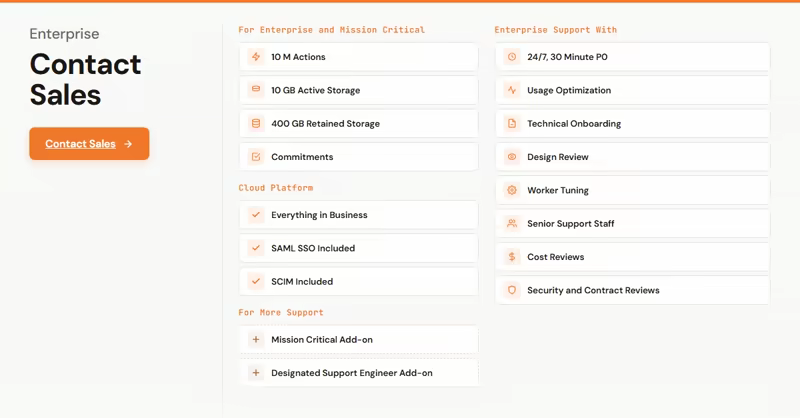Select the Senior Support Staff text
Screen dimensions: 800x418
click(570, 224)
